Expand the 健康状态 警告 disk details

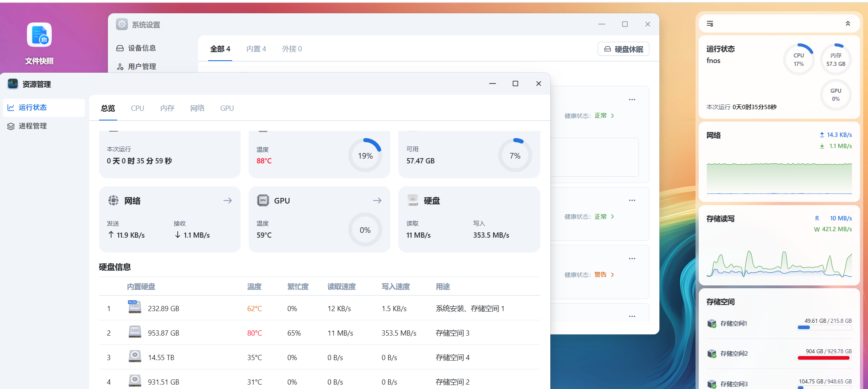[x=612, y=275]
